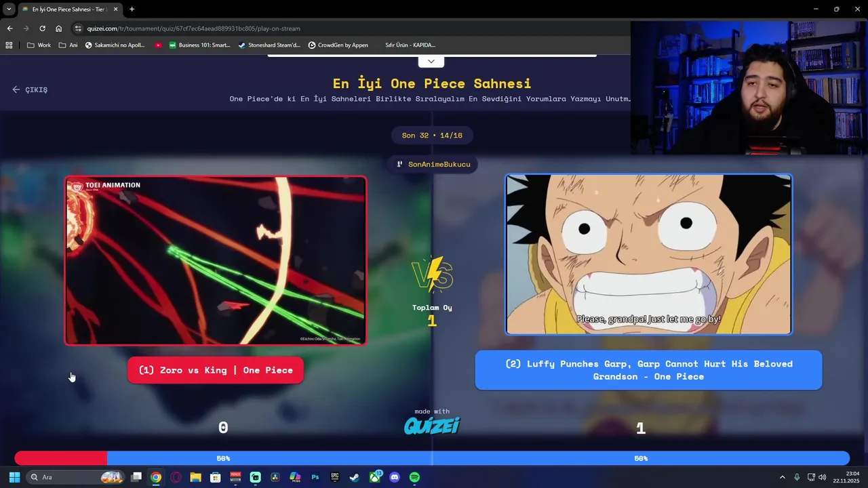The height and width of the screenshot is (488, 868).
Task: Click the ÇIKIŞ exit link
Action: (x=30, y=89)
